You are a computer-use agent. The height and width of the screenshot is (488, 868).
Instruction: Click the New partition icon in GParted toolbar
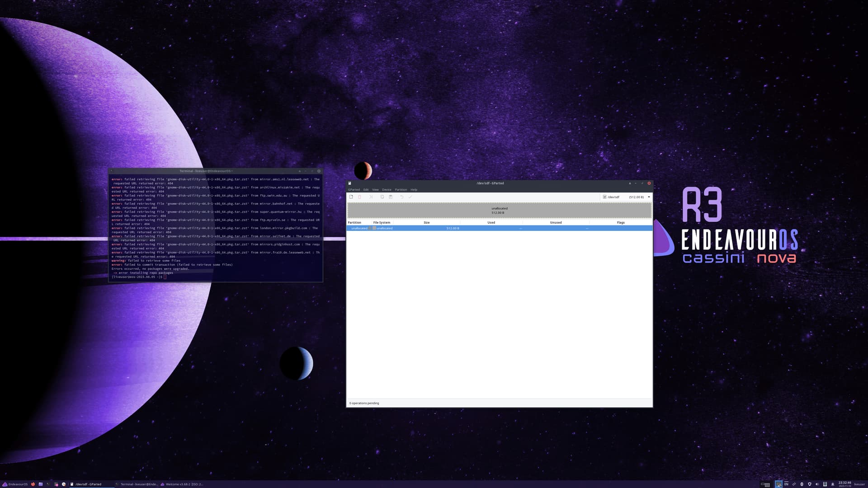coord(351,197)
